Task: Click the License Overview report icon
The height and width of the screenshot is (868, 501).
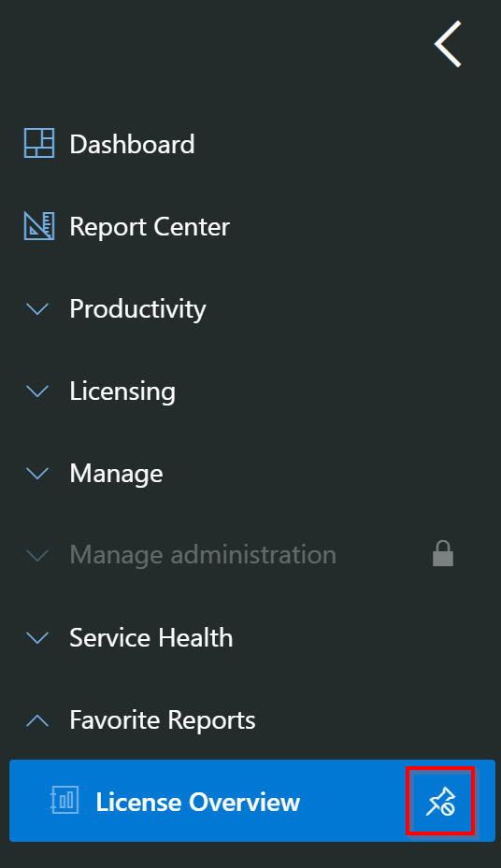Action: (64, 801)
